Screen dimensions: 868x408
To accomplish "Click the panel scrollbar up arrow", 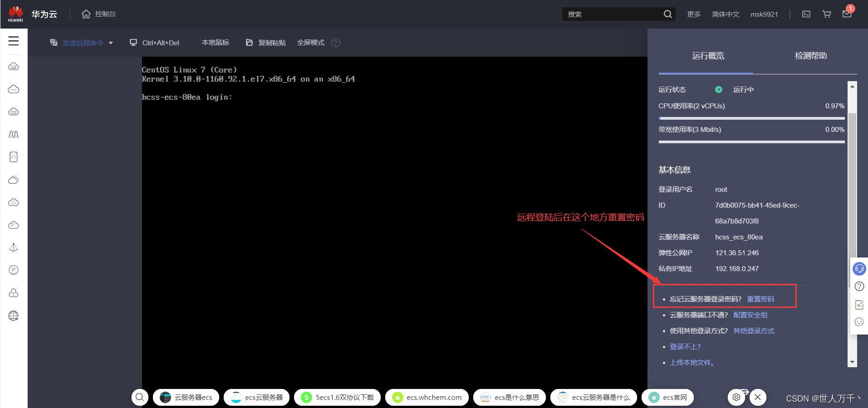I will [852, 86].
